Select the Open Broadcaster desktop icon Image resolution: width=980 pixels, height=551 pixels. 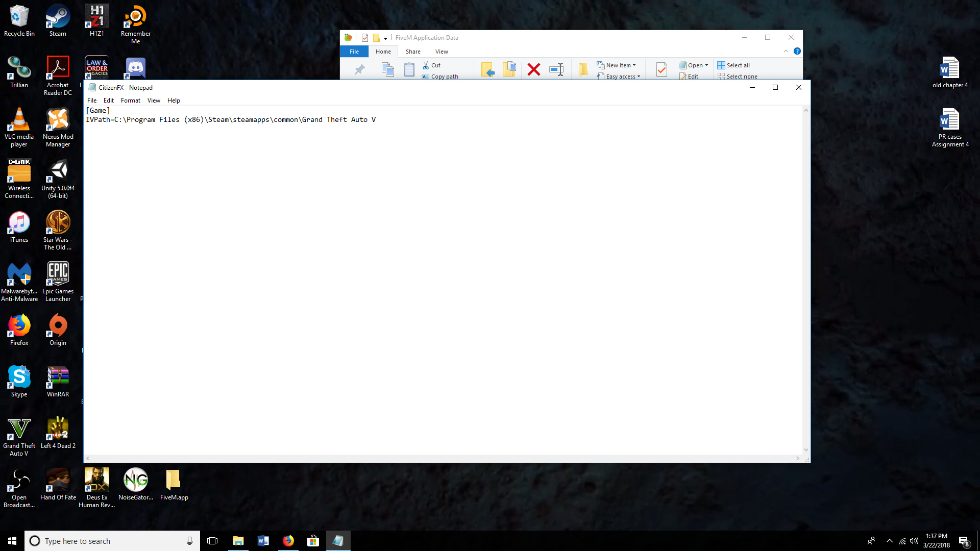19,488
